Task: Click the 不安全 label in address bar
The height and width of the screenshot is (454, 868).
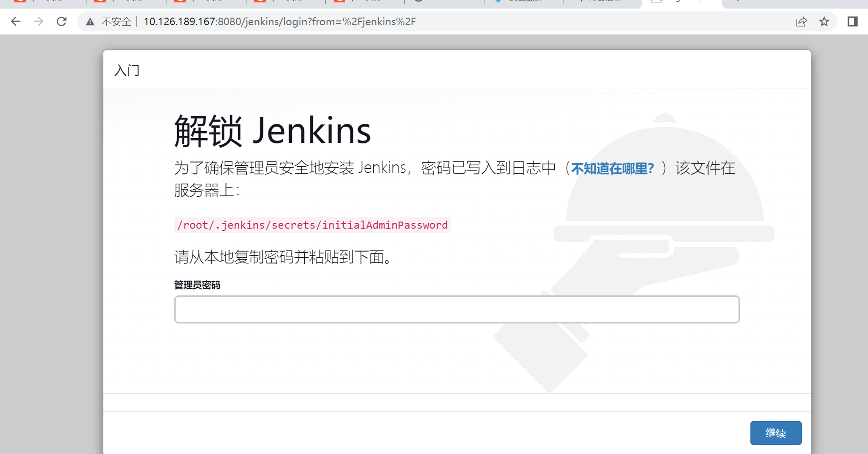Action: (116, 22)
